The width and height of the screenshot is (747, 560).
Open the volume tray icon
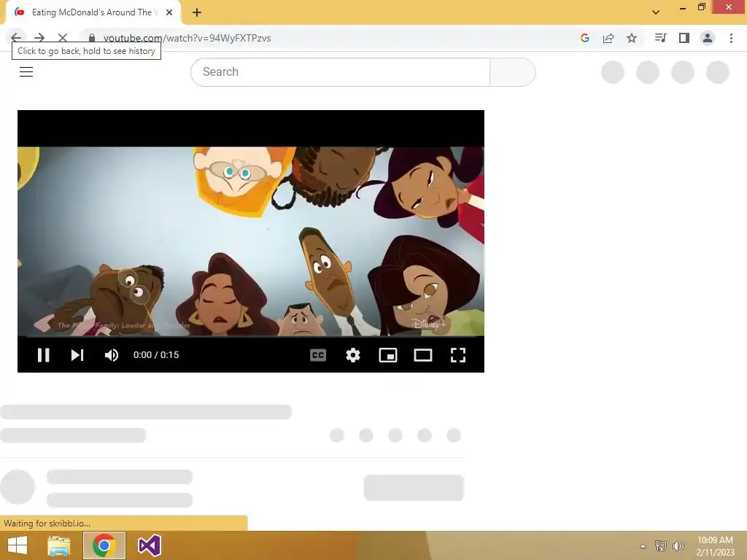678,545
